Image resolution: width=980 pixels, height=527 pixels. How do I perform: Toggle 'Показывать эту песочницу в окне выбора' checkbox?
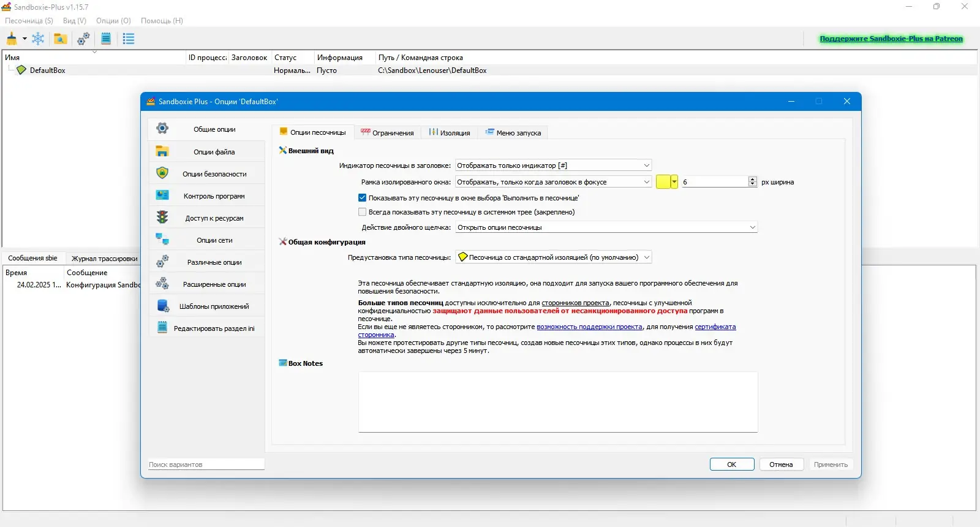point(362,198)
